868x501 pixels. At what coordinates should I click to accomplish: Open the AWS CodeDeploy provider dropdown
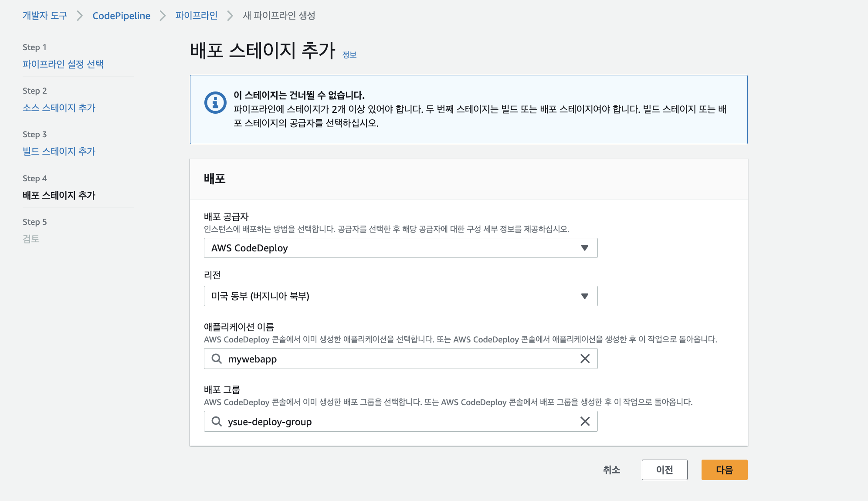click(x=400, y=248)
